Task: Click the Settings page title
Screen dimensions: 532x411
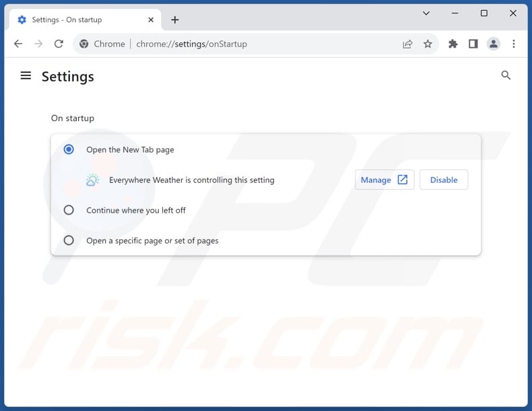Action: click(68, 77)
